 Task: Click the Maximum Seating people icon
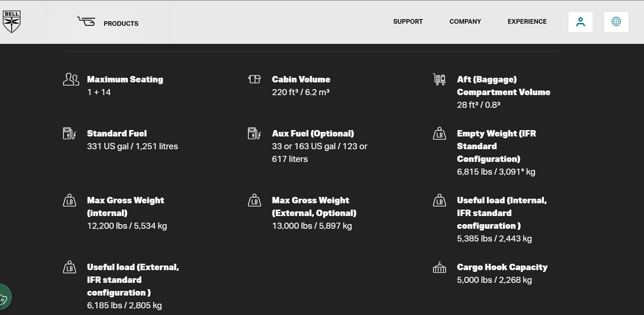[71, 80]
